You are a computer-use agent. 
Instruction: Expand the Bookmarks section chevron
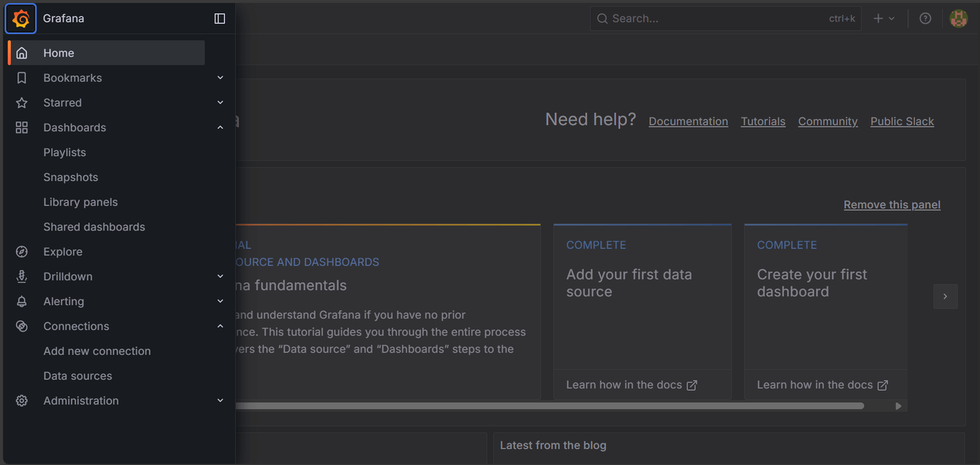[x=220, y=78]
